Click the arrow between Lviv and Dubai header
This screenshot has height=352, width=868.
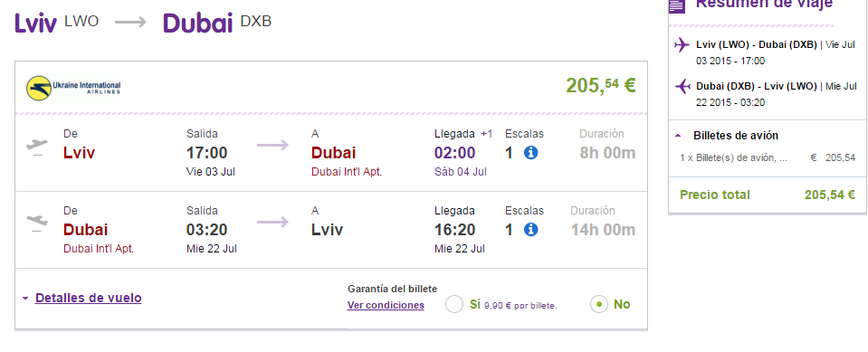[x=130, y=22]
